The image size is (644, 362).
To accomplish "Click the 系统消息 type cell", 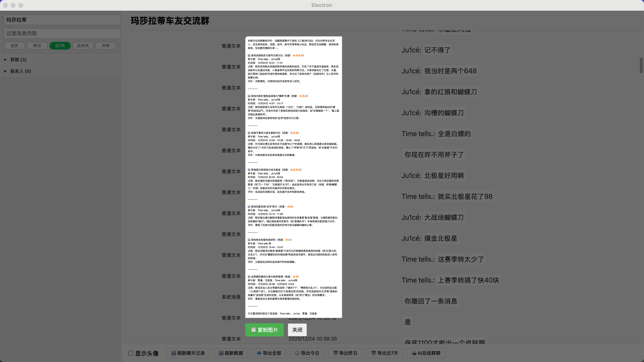I will 231,297.
